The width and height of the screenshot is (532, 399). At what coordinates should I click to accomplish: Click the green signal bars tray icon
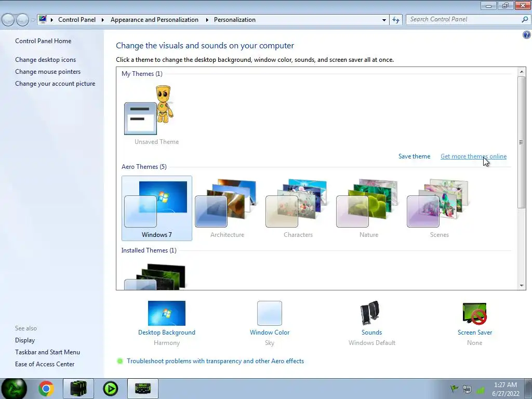tap(480, 390)
